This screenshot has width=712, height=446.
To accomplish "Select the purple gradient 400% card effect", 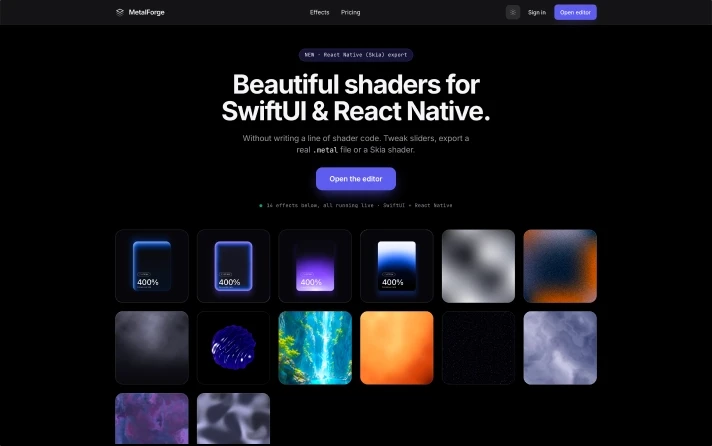I will [x=315, y=266].
